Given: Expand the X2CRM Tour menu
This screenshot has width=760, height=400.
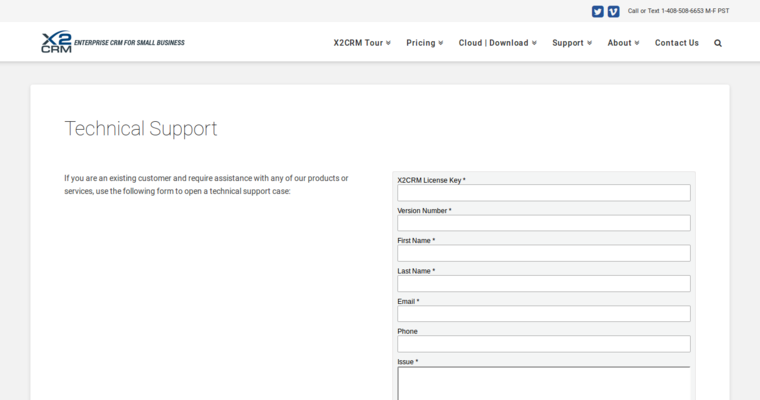Looking at the screenshot, I should coord(362,43).
